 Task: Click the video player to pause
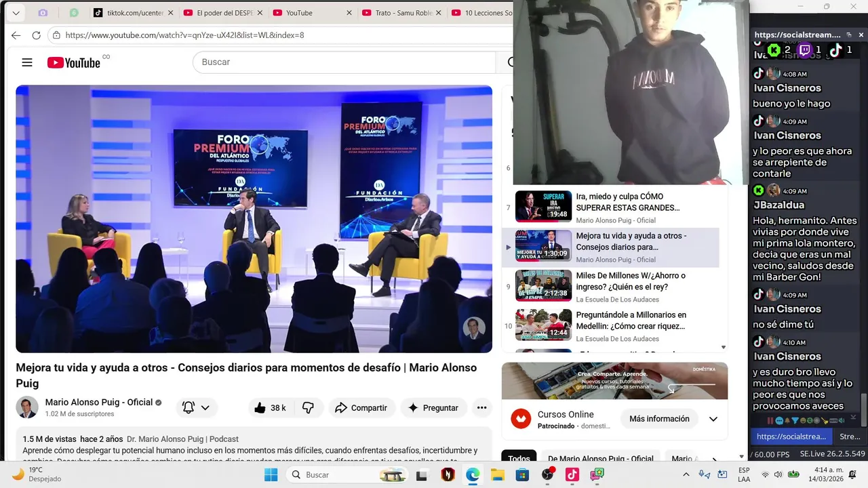[254, 218]
